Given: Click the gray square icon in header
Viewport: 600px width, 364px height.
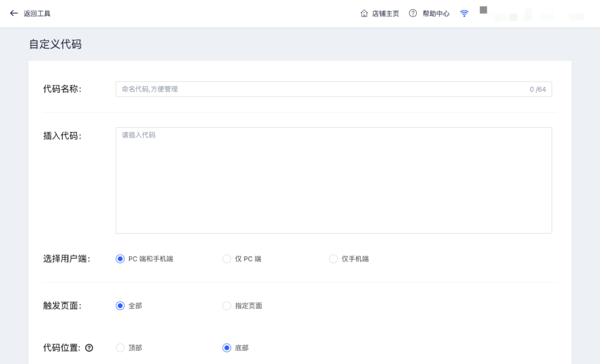Looking at the screenshot, I should [483, 10].
